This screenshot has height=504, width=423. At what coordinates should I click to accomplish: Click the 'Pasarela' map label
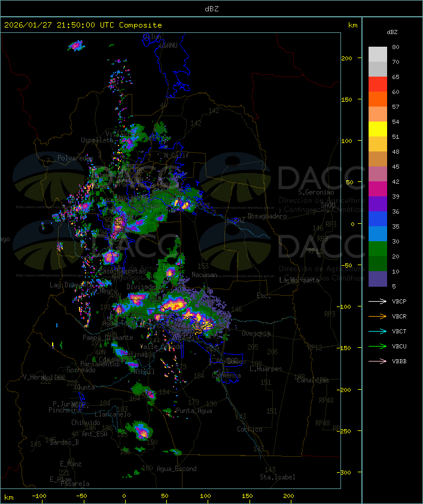tap(75, 484)
